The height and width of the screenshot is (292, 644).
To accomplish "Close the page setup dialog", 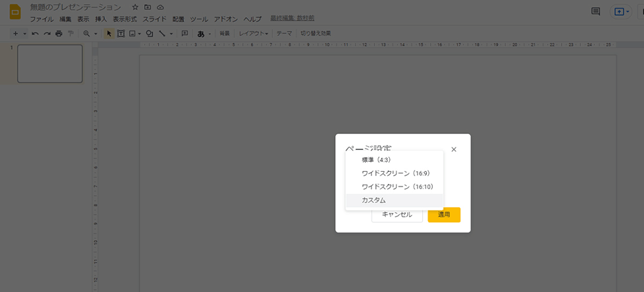I will tap(454, 149).
